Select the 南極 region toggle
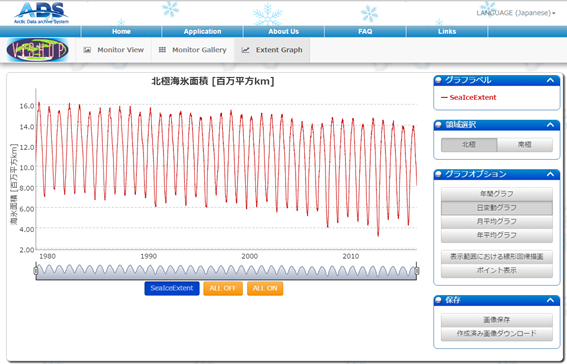Viewport: 567px width, 364px height. 525,145
